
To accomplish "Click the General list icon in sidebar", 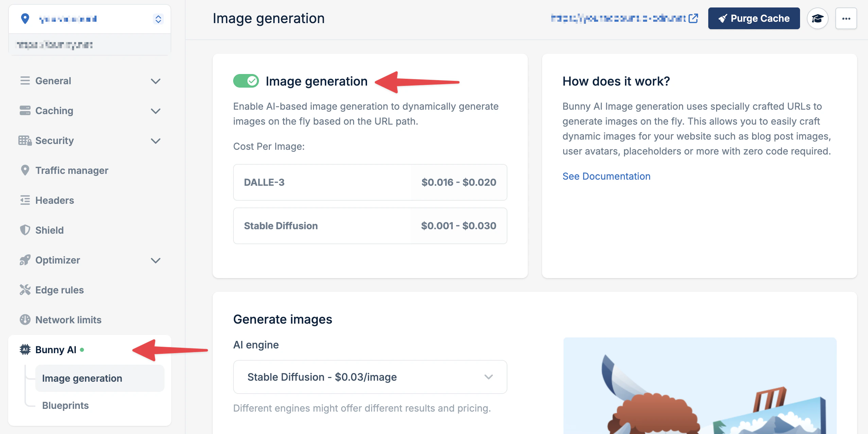I will [x=25, y=81].
